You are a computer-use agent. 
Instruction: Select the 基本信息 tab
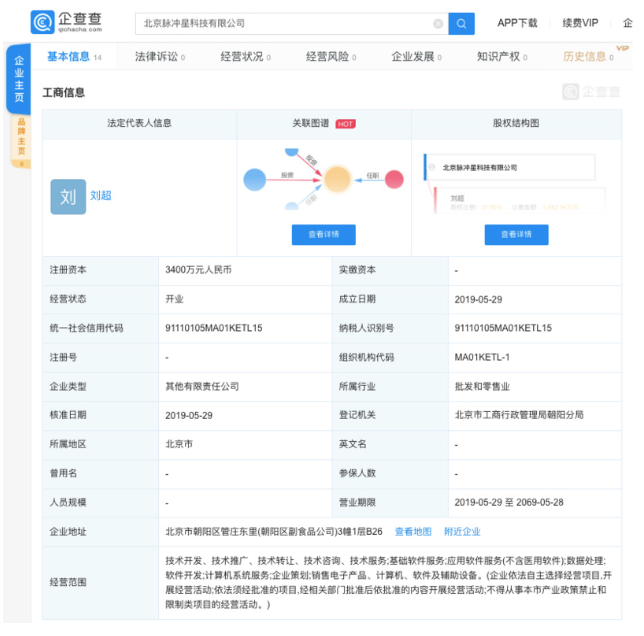[x=74, y=56]
